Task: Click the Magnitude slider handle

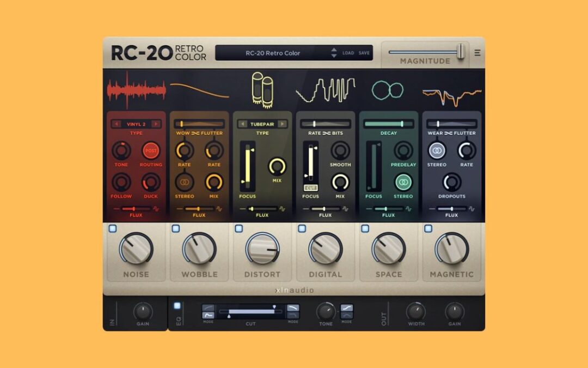Action: click(x=461, y=51)
